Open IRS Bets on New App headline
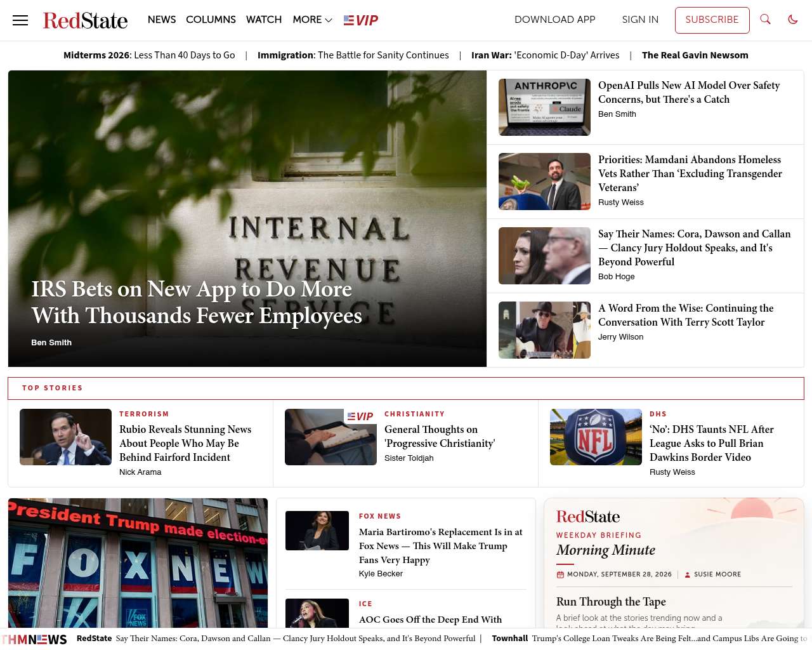The height and width of the screenshot is (650, 812). (197, 302)
